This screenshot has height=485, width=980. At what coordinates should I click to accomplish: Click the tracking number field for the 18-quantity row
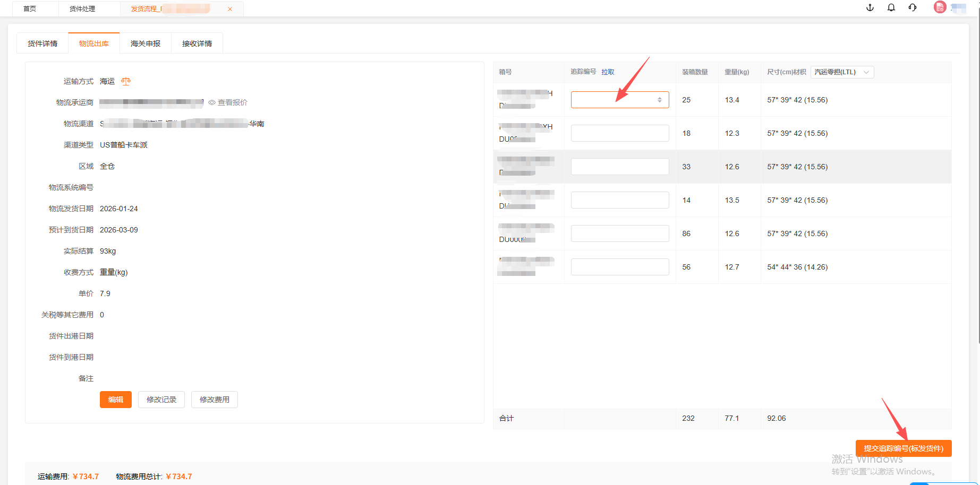[x=619, y=133]
